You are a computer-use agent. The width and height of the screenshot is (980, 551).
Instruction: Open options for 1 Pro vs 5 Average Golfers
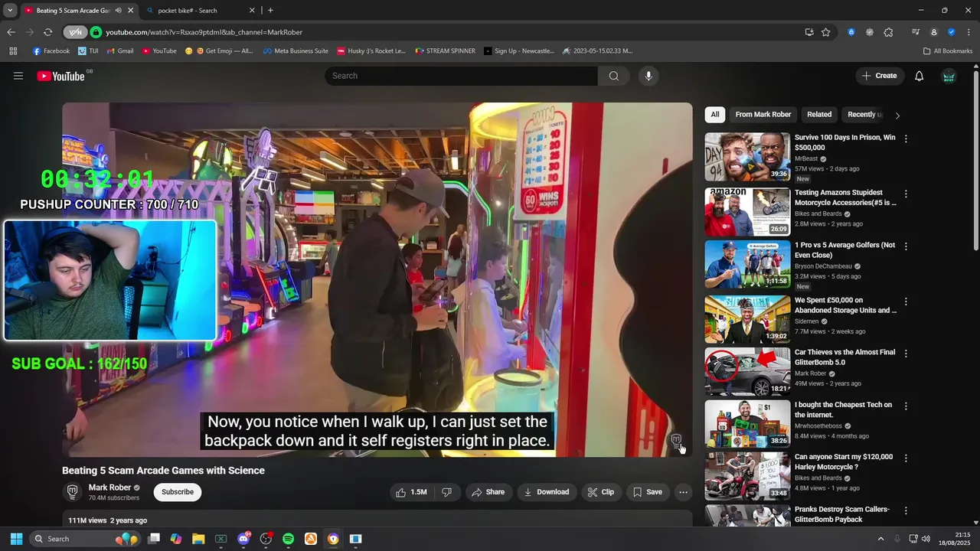(906, 246)
